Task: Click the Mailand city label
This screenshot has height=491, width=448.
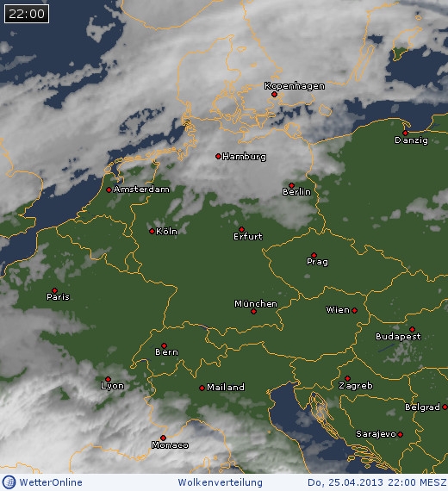Action: 226,388
